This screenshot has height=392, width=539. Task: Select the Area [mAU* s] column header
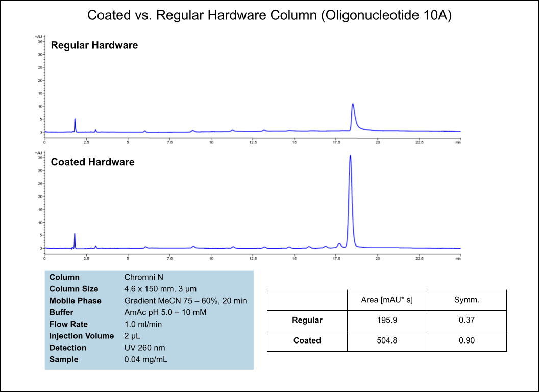pyautogui.click(x=386, y=300)
